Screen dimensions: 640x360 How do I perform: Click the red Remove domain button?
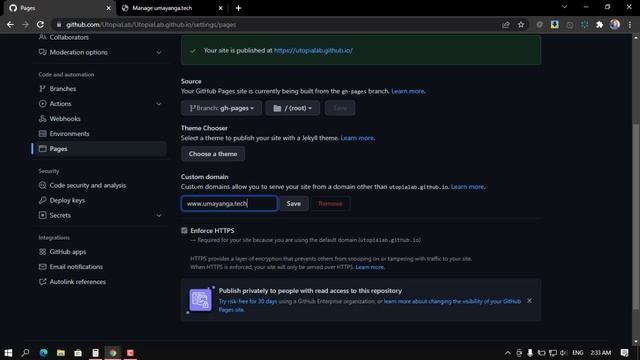click(x=330, y=204)
